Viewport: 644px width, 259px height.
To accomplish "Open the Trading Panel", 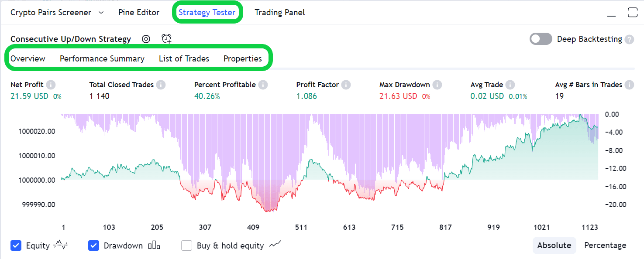I will pyautogui.click(x=279, y=12).
